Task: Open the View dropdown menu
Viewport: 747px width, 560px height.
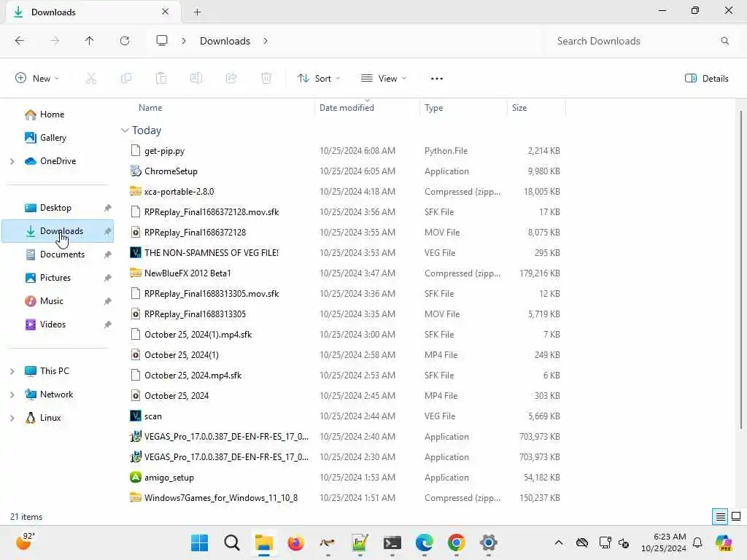Action: pyautogui.click(x=384, y=79)
